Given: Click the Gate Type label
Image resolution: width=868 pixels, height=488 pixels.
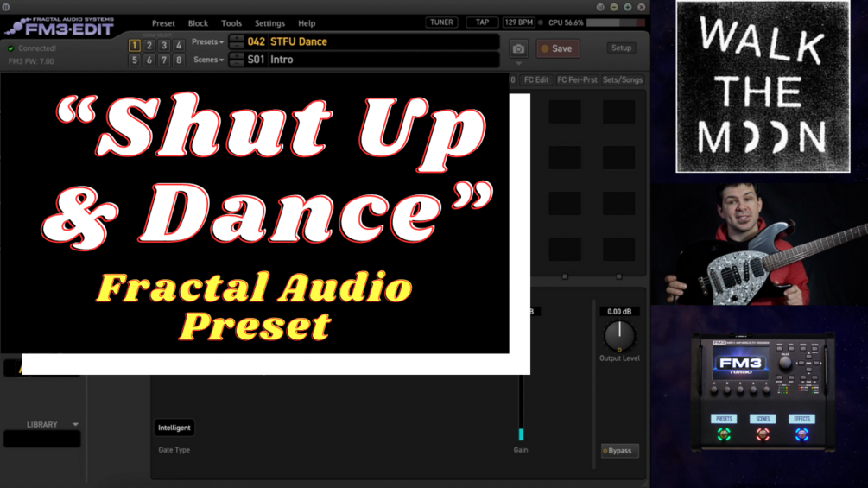Looking at the screenshot, I should [x=174, y=450].
